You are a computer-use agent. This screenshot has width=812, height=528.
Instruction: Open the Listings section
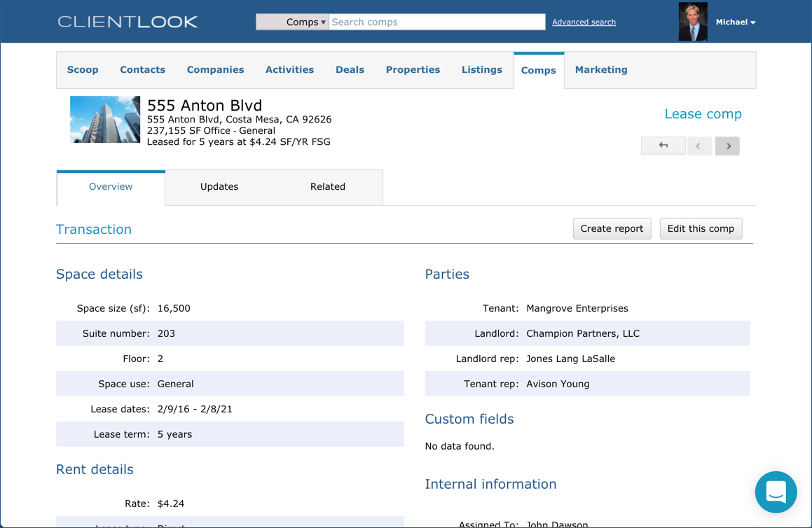pyautogui.click(x=481, y=69)
